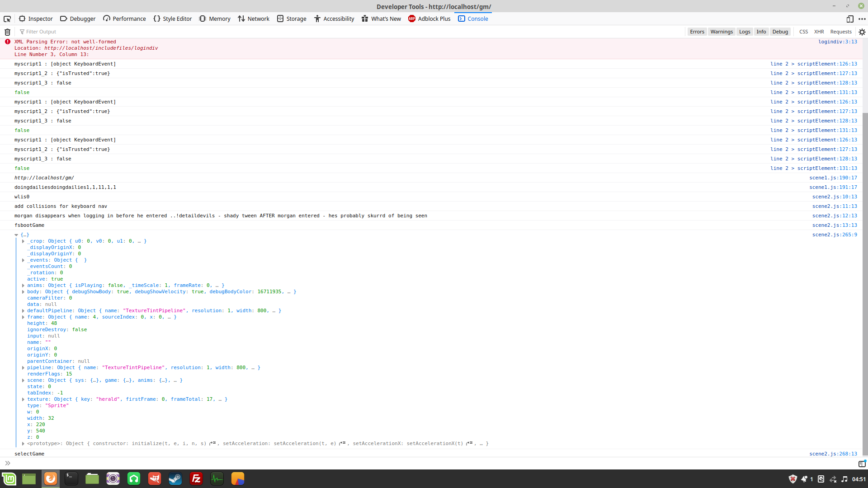Screen dimensions: 868x488
Task: Open the Network tab
Action: tap(253, 19)
